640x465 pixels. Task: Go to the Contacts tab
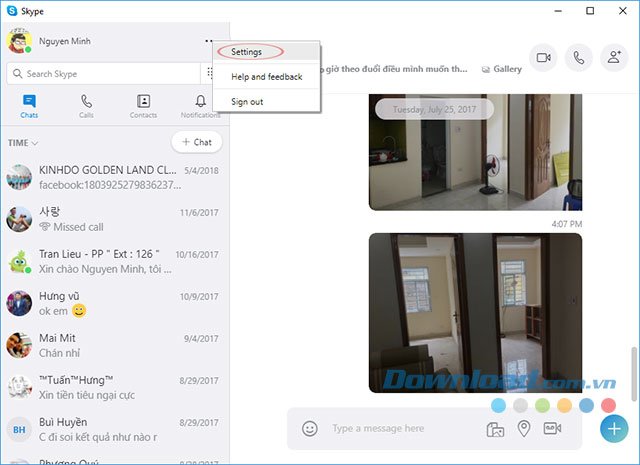pos(143,106)
